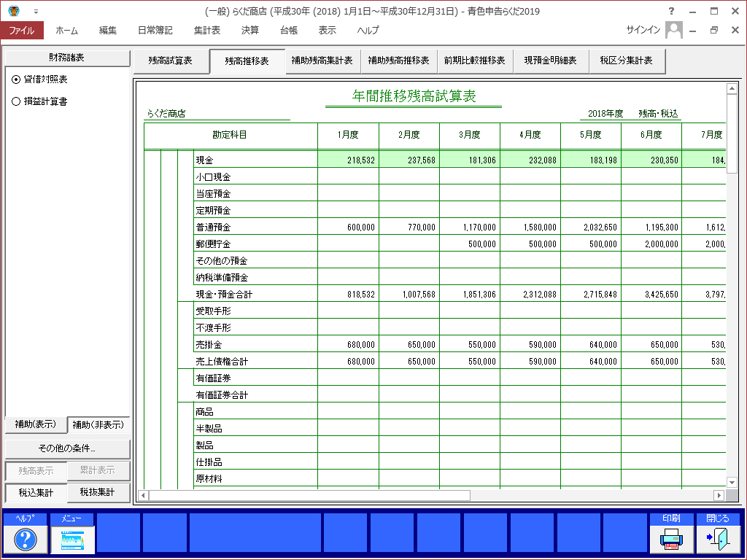This screenshot has width=747, height=560.
Task: Switch to the 前期比較推移表 tab
Action: [x=474, y=61]
